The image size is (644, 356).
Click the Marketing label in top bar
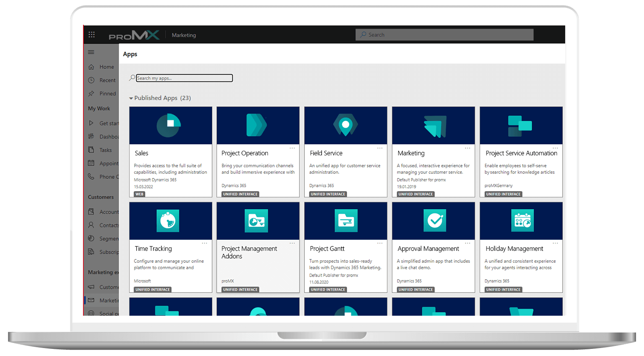click(184, 35)
